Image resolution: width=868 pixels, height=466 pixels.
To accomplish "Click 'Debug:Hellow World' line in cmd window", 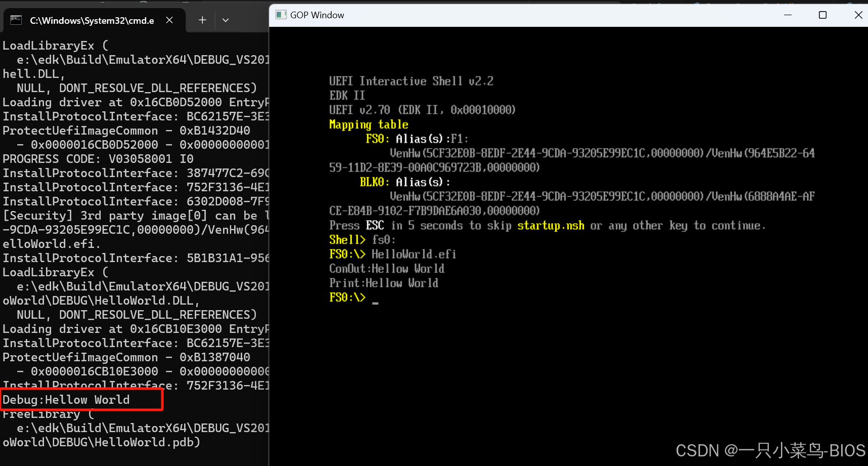I will 66,400.
